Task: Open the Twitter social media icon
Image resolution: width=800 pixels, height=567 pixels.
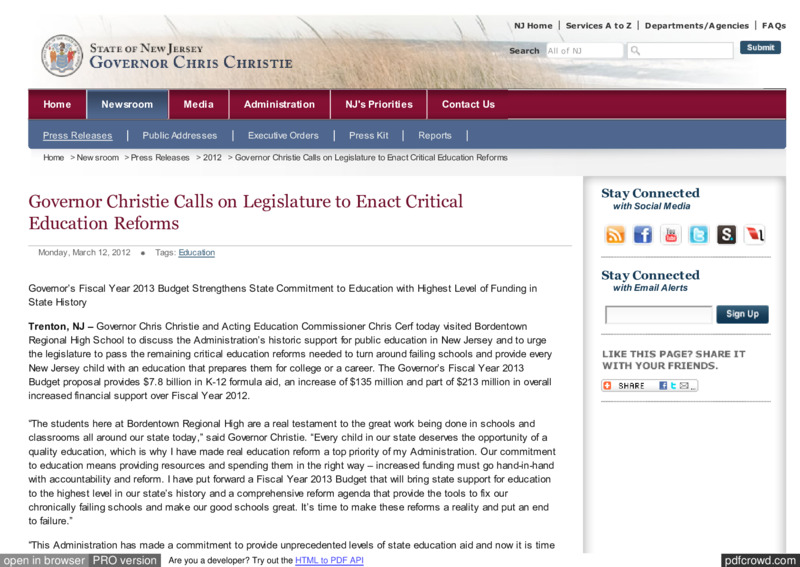Action: click(x=698, y=235)
